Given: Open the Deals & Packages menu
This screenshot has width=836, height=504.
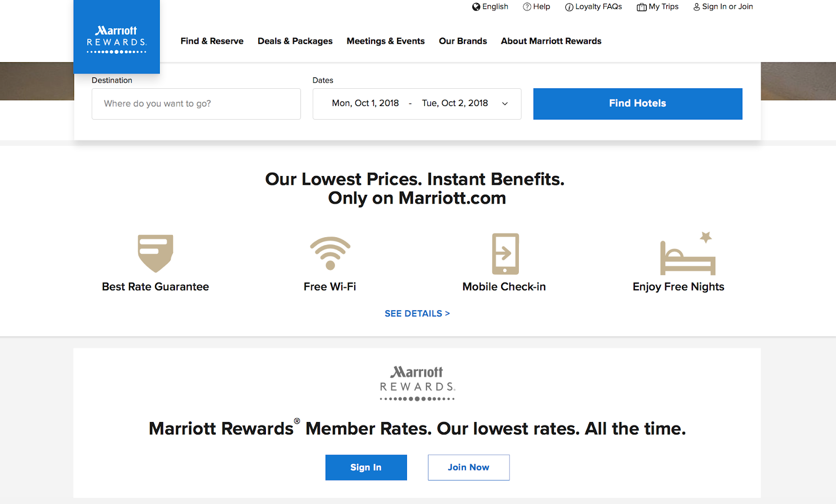Looking at the screenshot, I should pos(295,41).
